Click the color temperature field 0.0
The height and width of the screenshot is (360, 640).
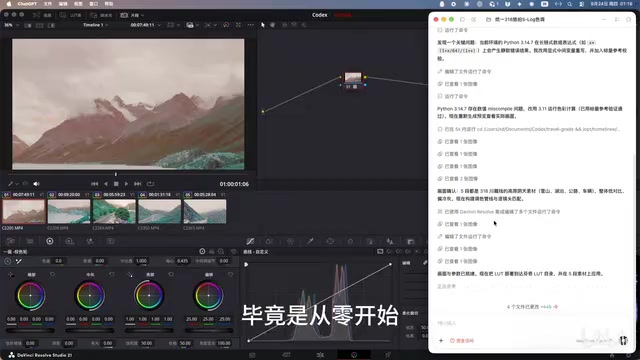(x=59, y=261)
